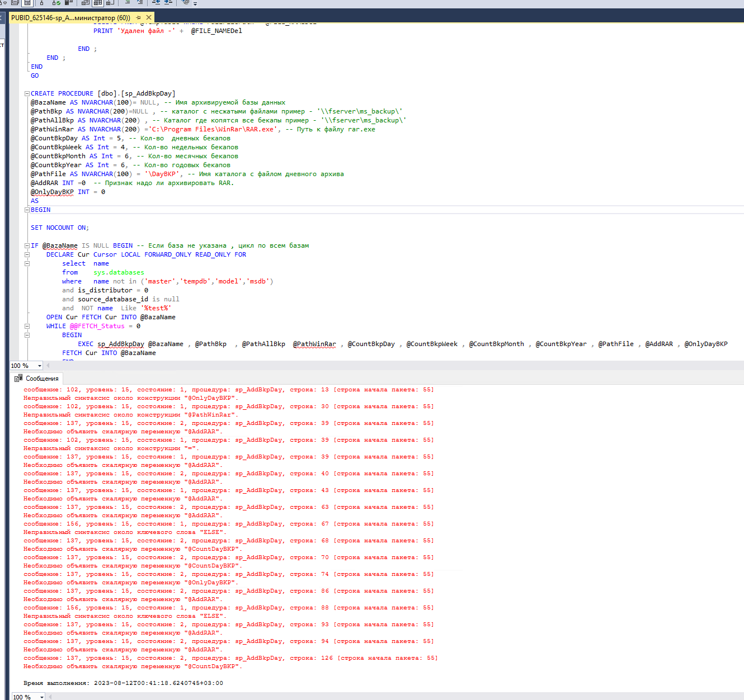Click the Время выполнения timestamp line
Image resolution: width=744 pixels, height=700 pixels.
123,683
